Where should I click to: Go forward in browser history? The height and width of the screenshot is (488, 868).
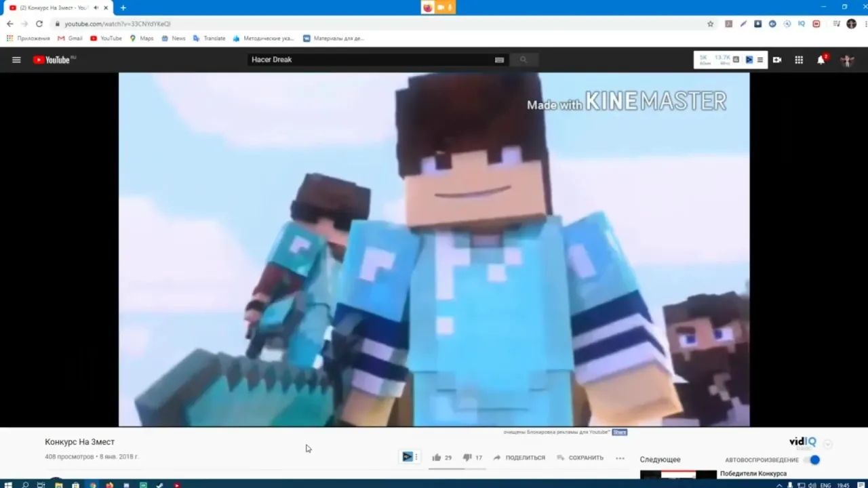(24, 24)
